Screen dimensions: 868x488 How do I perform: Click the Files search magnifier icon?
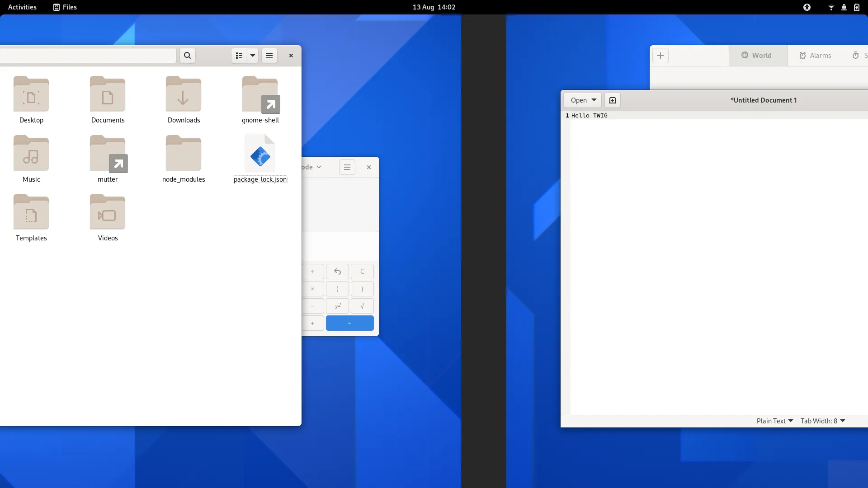(x=187, y=56)
